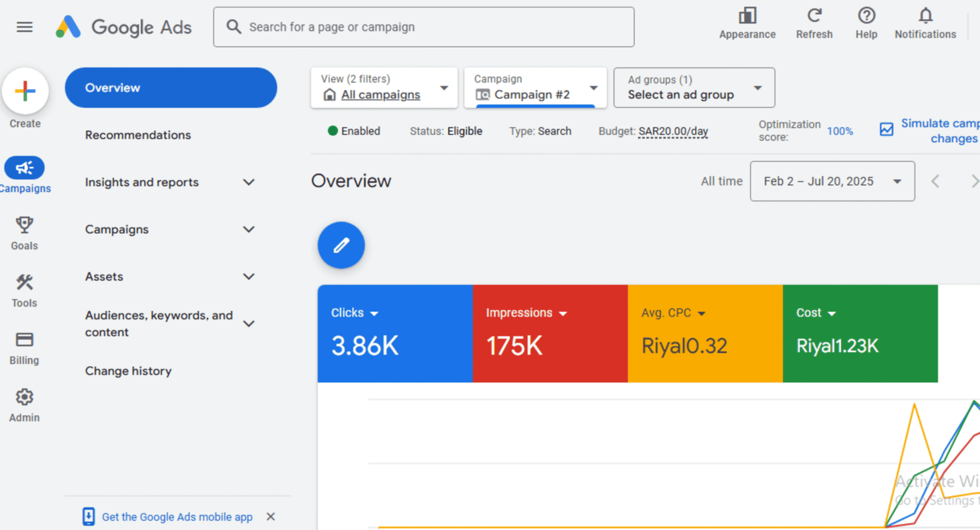Click the Google Ads logo

pyautogui.click(x=123, y=27)
